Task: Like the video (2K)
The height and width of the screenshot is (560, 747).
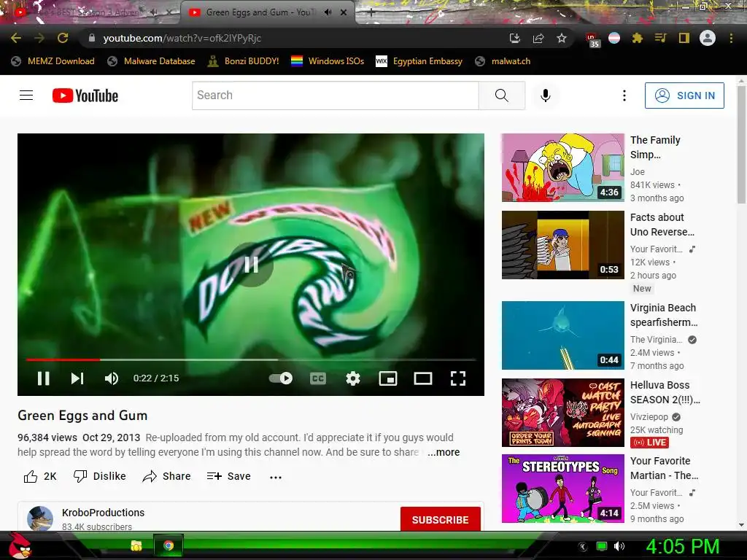Action: pos(40,476)
